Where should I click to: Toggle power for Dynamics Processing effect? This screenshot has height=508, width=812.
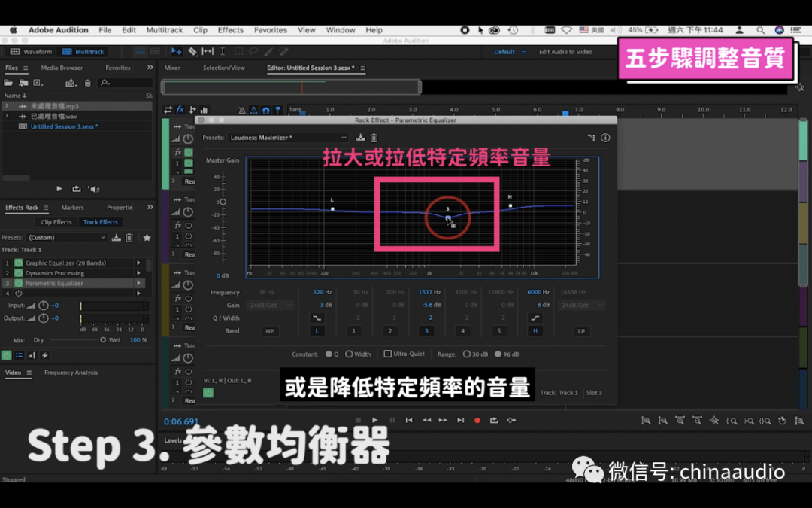(19, 273)
